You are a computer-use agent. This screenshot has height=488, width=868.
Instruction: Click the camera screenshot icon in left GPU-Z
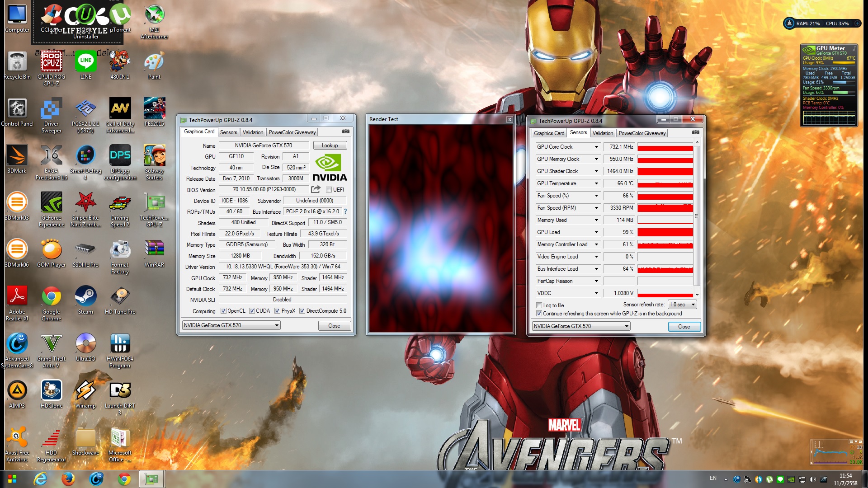pos(345,131)
